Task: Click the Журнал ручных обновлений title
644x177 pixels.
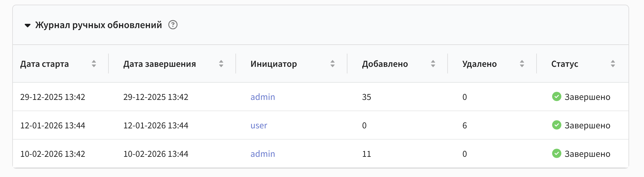Action: pyautogui.click(x=99, y=25)
